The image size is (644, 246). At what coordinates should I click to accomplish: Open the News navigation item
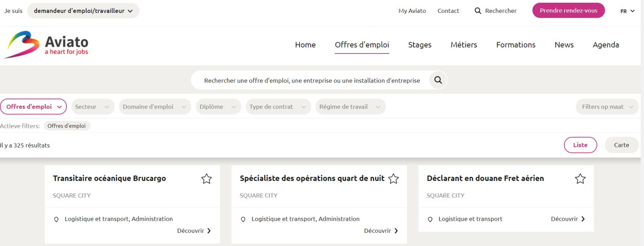point(564,45)
